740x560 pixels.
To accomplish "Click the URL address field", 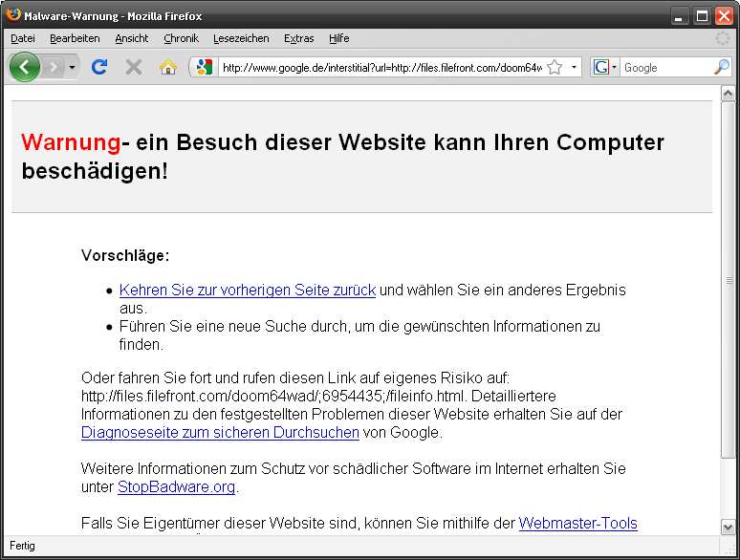I will pyautogui.click(x=381, y=68).
